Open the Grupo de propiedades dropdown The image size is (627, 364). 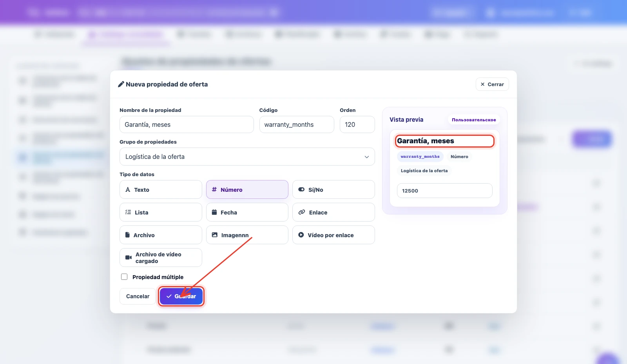click(247, 157)
